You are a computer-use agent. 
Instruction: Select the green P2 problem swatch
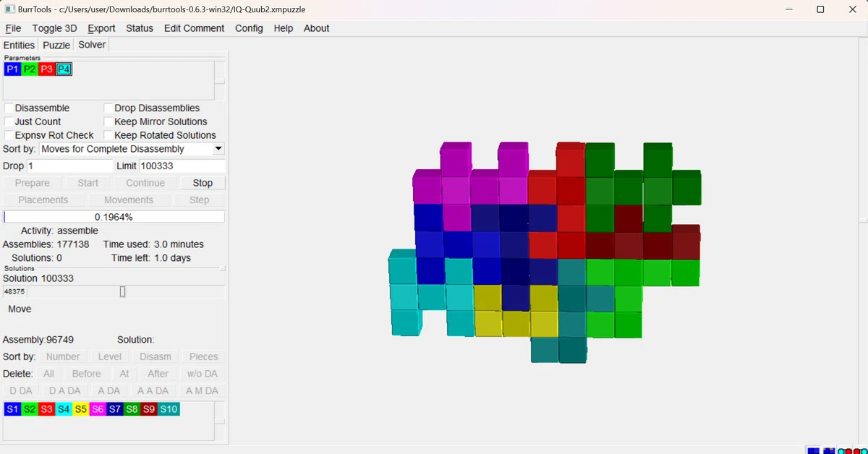pyautogui.click(x=30, y=69)
